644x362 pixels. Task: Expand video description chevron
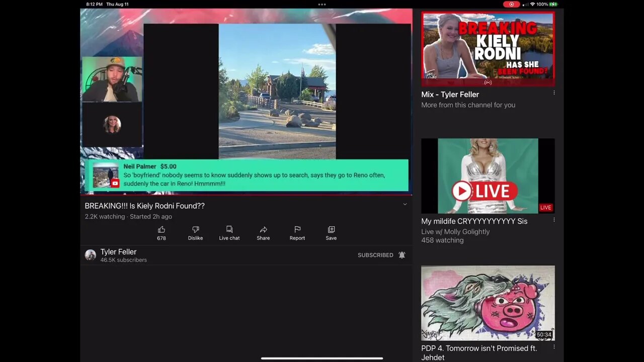tap(405, 204)
